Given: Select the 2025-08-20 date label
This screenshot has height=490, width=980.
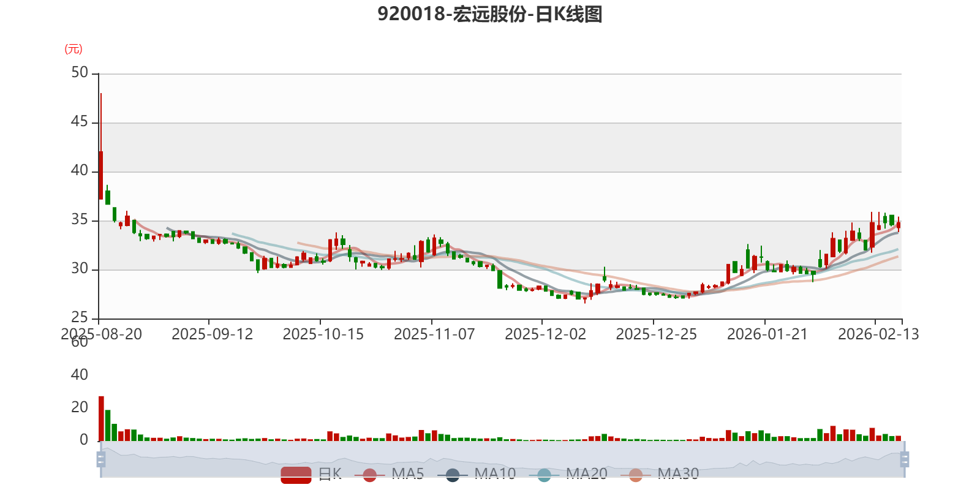Looking at the screenshot, I should (x=101, y=334).
